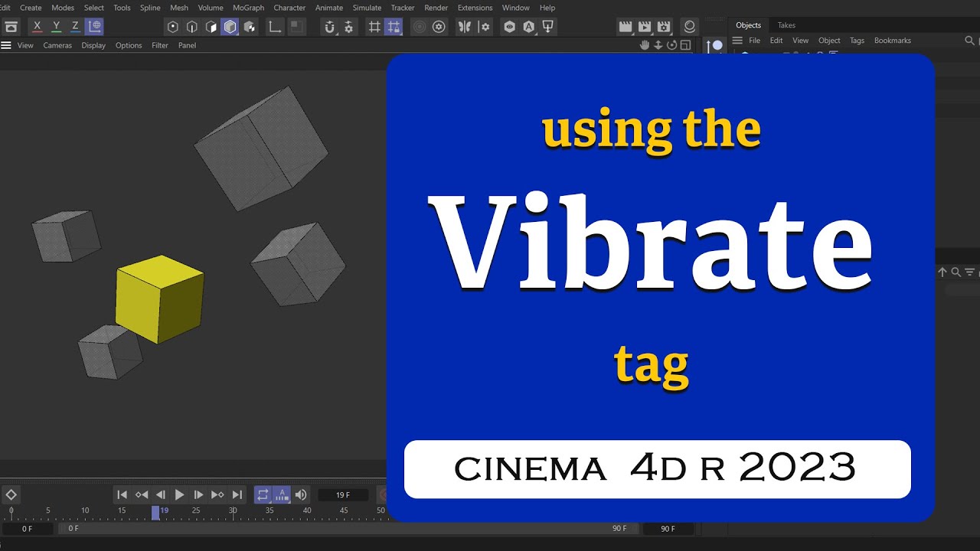
Task: Open the Extensions menu
Action: [475, 8]
